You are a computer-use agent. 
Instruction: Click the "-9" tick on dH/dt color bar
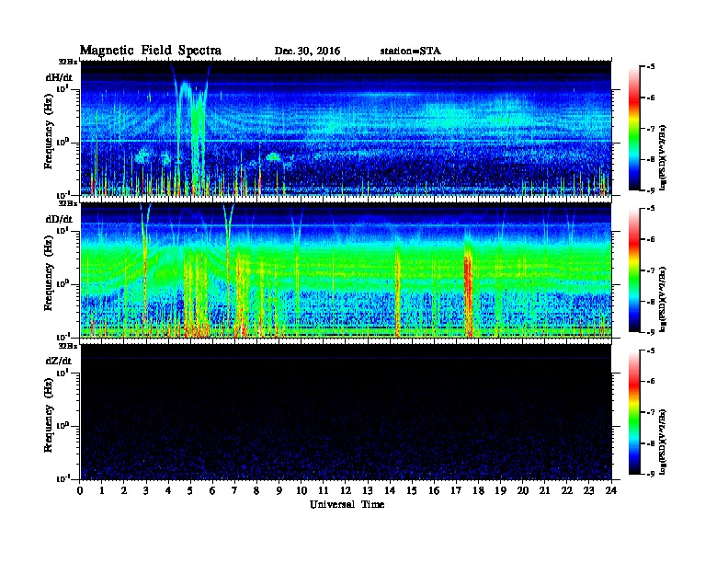pos(651,190)
